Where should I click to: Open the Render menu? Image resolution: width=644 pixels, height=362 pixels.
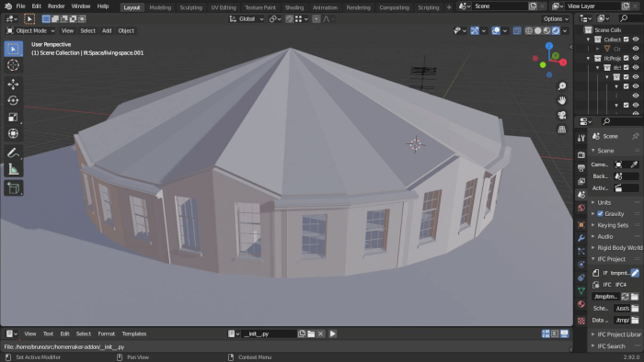tap(56, 6)
